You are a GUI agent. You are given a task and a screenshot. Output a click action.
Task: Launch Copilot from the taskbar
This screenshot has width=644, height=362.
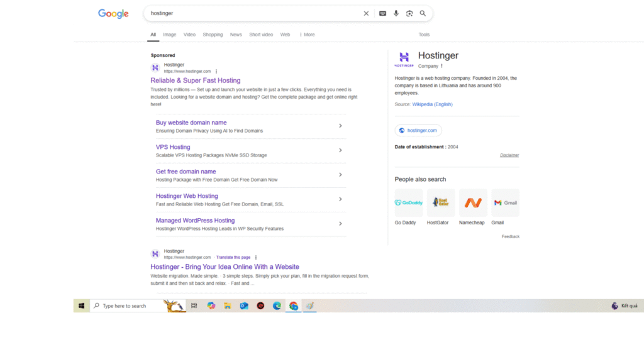point(211,306)
